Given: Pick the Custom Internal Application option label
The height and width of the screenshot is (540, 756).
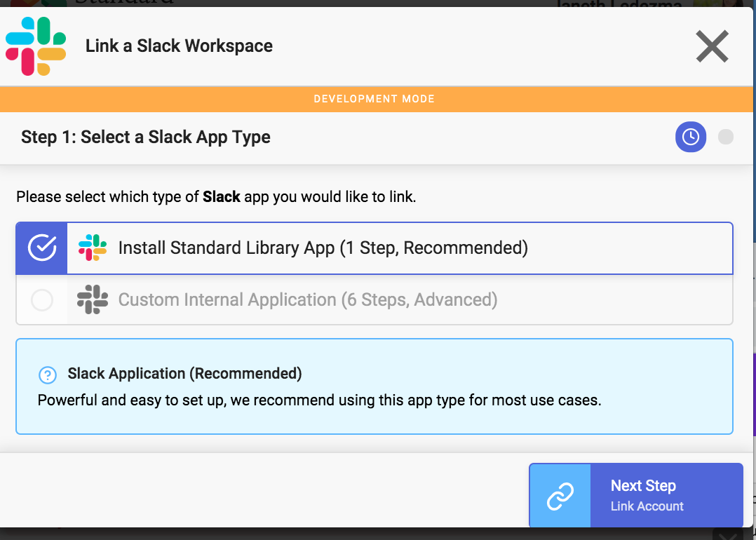Looking at the screenshot, I should click(308, 300).
